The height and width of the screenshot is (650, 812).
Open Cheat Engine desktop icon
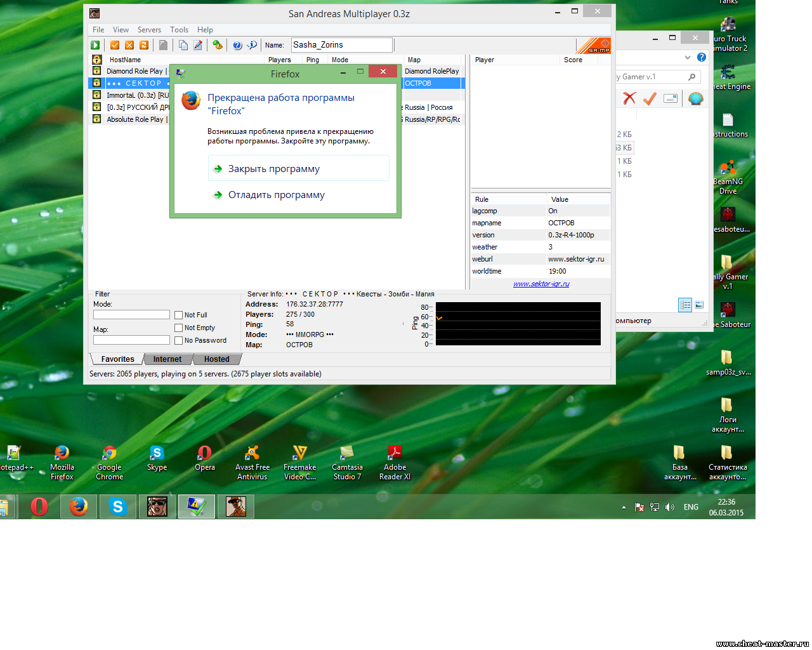(x=730, y=77)
